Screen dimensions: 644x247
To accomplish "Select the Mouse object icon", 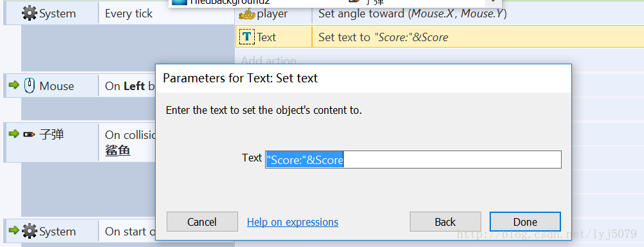I will click(x=29, y=86).
